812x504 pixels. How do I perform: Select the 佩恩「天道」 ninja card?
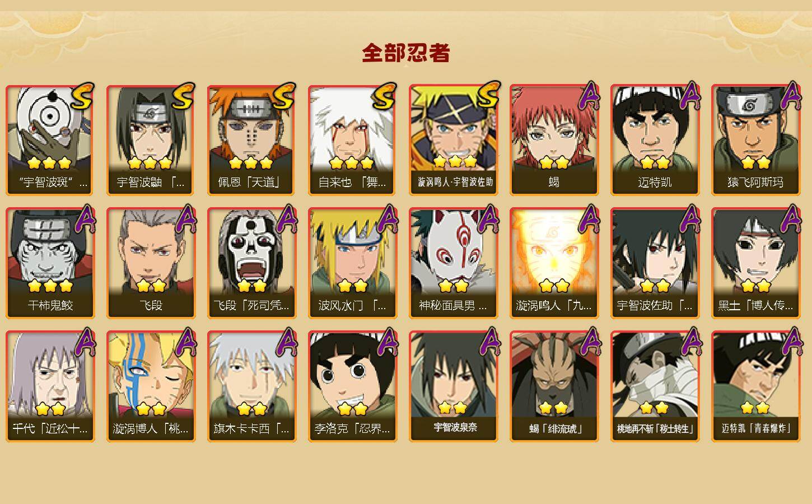click(x=251, y=140)
